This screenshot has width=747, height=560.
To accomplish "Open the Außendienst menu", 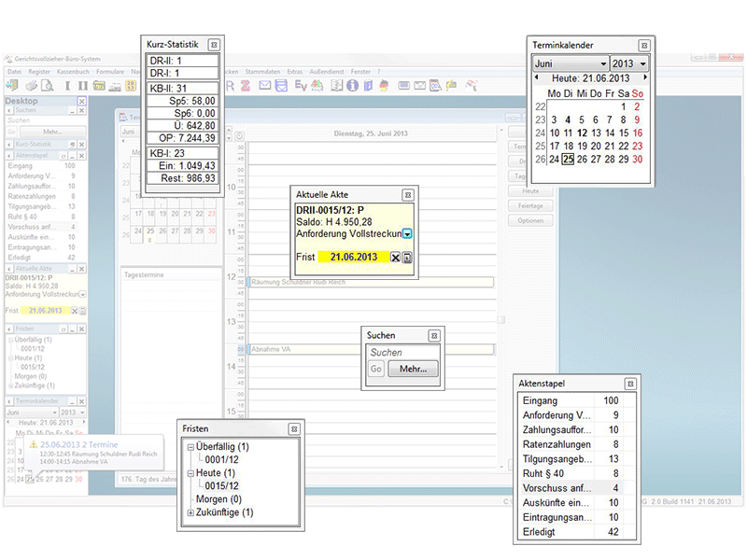I will (328, 72).
